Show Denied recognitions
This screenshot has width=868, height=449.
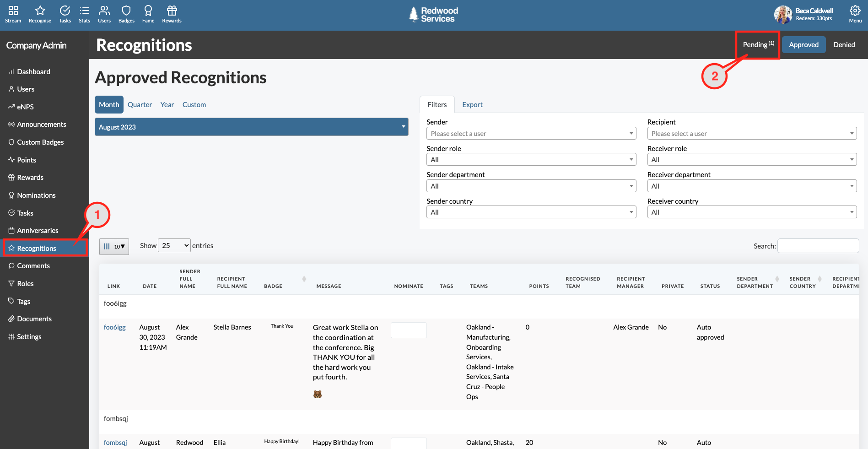(844, 44)
